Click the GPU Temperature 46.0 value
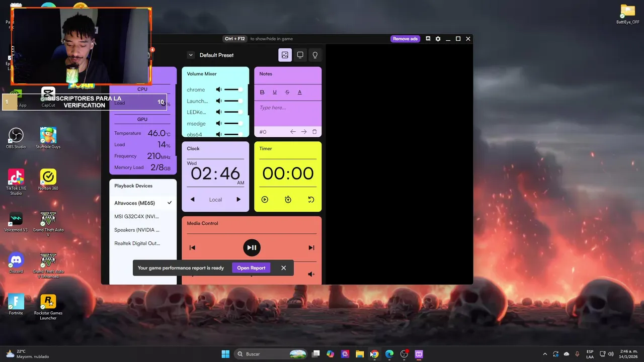Viewport: 644px width, 362px height. [x=159, y=133]
